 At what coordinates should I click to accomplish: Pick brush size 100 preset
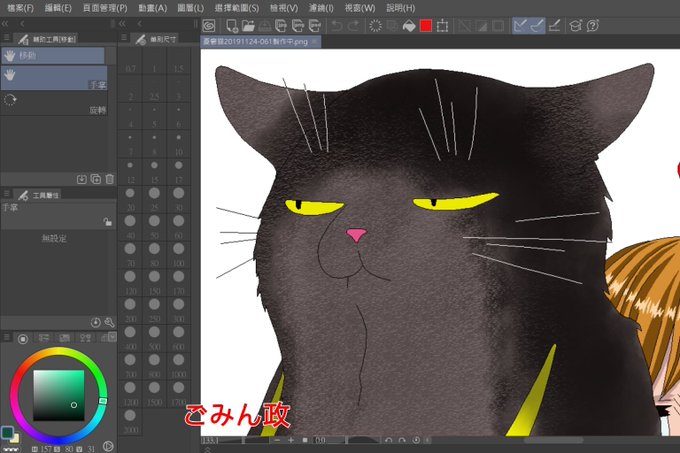tap(178, 254)
